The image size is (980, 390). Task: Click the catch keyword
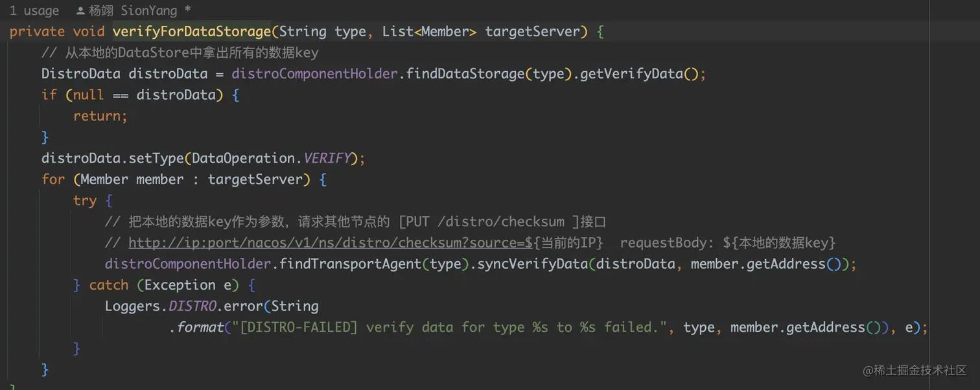tap(108, 285)
